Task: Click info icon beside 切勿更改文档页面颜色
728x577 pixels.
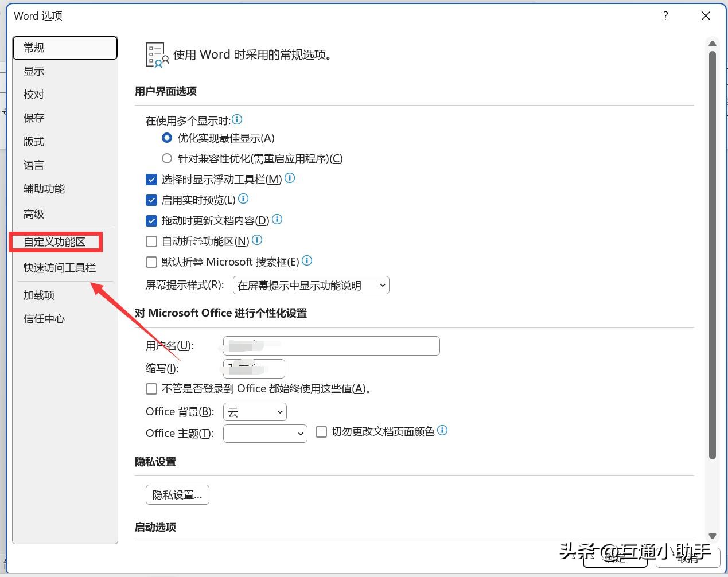Action: click(442, 431)
